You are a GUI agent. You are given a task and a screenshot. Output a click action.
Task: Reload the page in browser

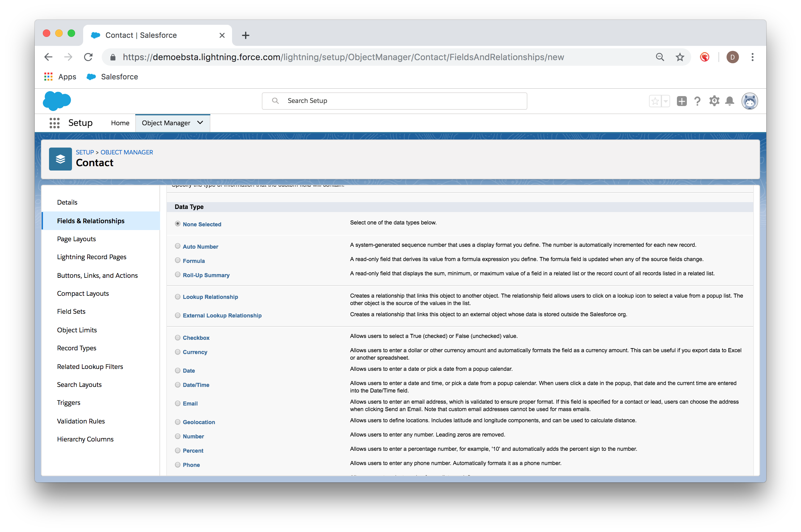(x=88, y=57)
